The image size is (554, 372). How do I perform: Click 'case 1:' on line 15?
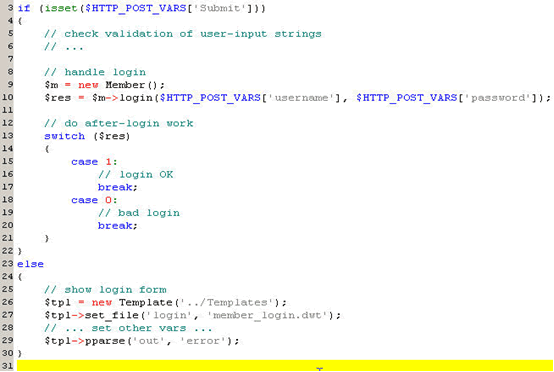point(94,162)
